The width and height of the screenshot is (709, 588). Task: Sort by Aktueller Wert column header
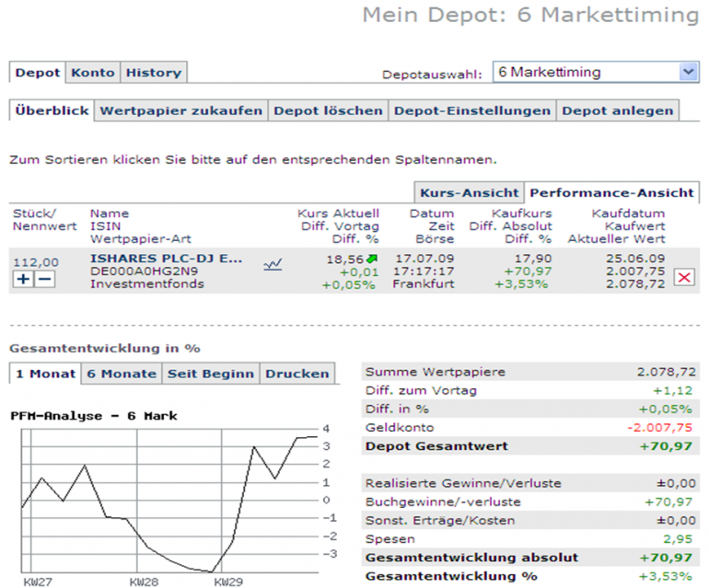click(617, 238)
